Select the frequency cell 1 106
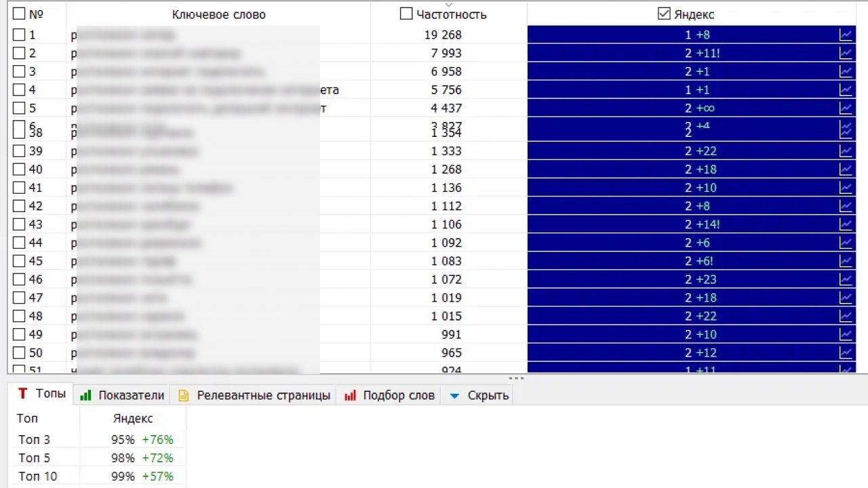The width and height of the screenshot is (868, 488). coord(446,224)
